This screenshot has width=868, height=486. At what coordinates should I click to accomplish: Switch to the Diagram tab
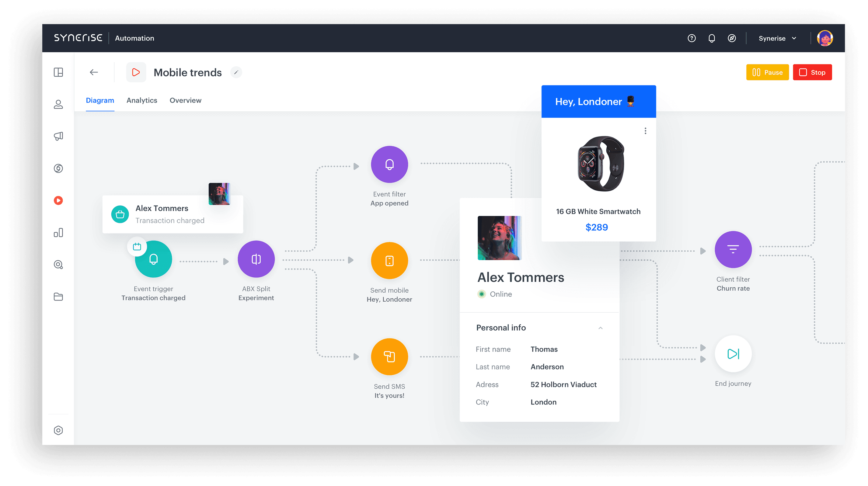tap(100, 100)
